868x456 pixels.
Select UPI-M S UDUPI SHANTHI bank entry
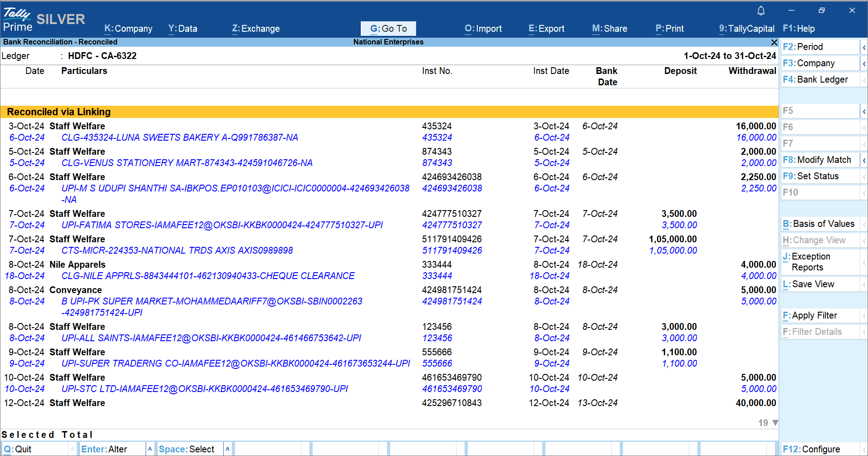[x=389, y=194]
